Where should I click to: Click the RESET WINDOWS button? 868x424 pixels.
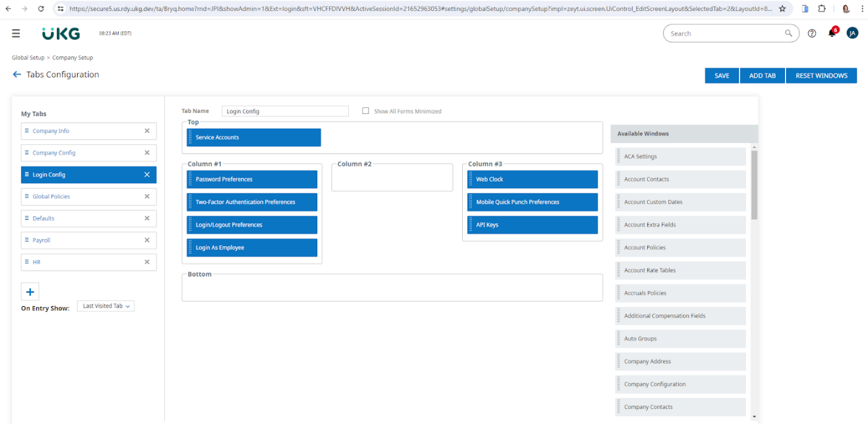click(821, 76)
